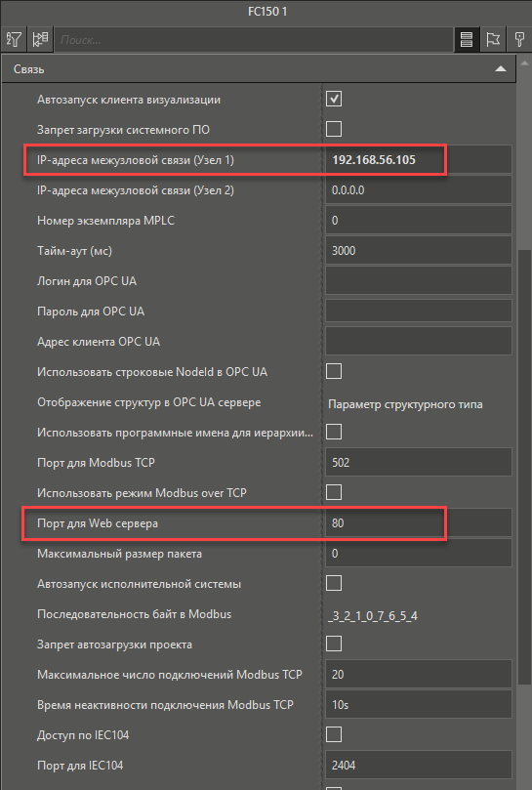532x790 pixels.
Task: Edit Время неактивности подключения Modbus TCP field
Action: tap(418, 704)
